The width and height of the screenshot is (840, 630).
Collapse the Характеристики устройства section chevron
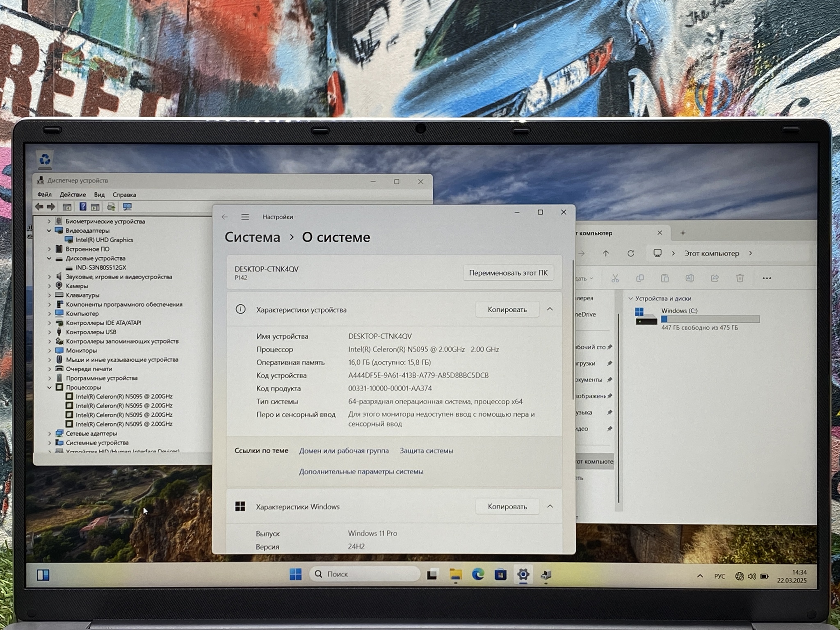point(550,309)
